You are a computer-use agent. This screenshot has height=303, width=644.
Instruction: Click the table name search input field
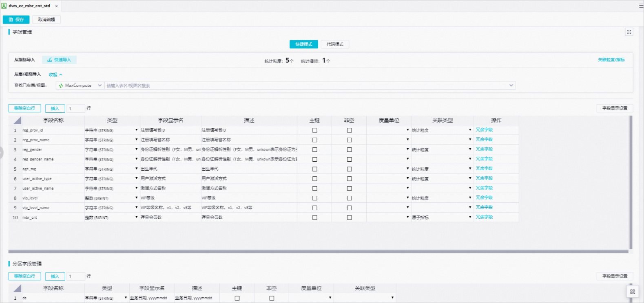pyautogui.click(x=310, y=86)
